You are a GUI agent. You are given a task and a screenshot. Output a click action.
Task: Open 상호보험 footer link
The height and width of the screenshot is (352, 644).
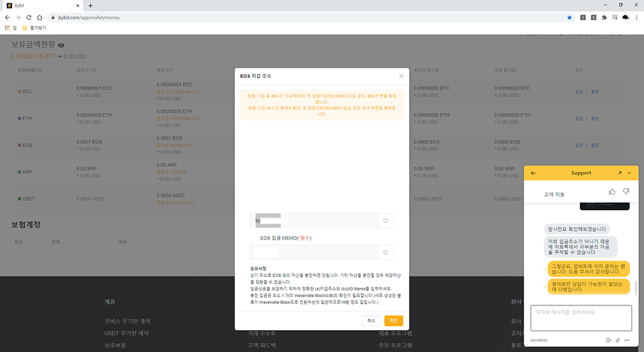click(x=115, y=345)
